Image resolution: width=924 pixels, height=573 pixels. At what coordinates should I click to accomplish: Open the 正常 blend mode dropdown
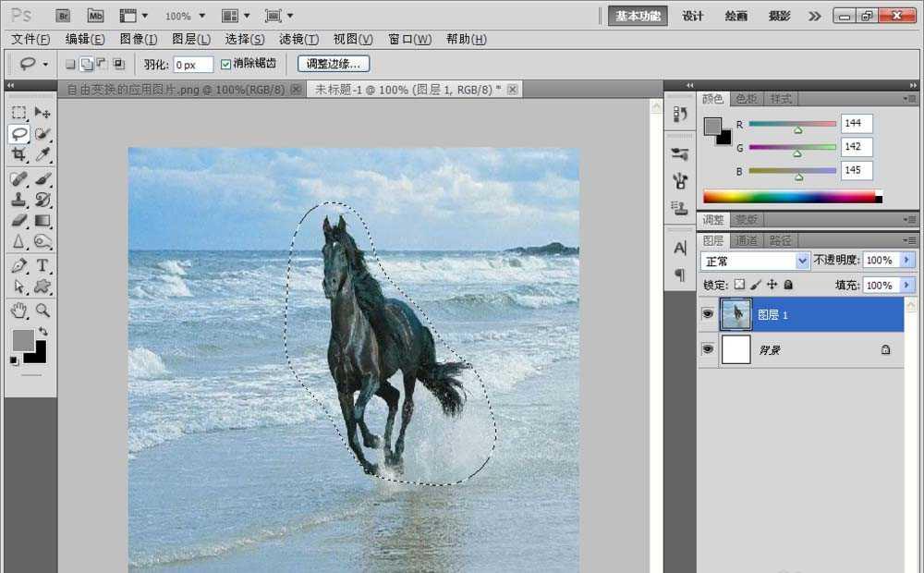coord(755,262)
